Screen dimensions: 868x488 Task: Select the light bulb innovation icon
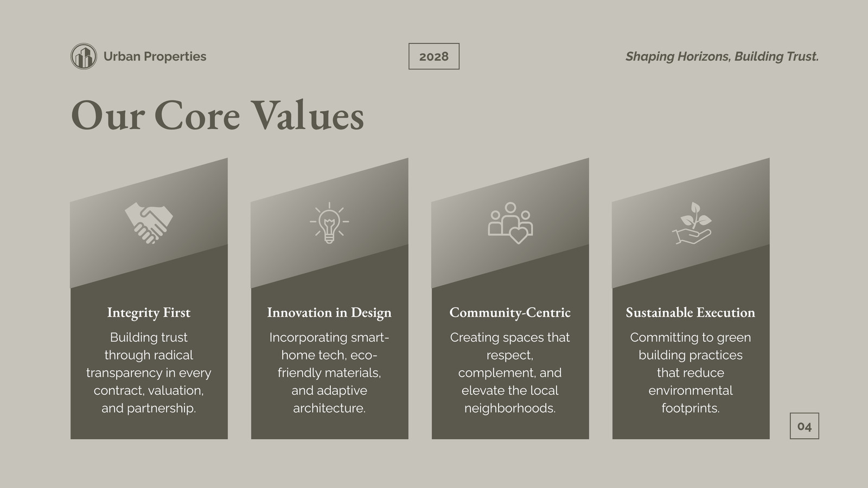329,223
